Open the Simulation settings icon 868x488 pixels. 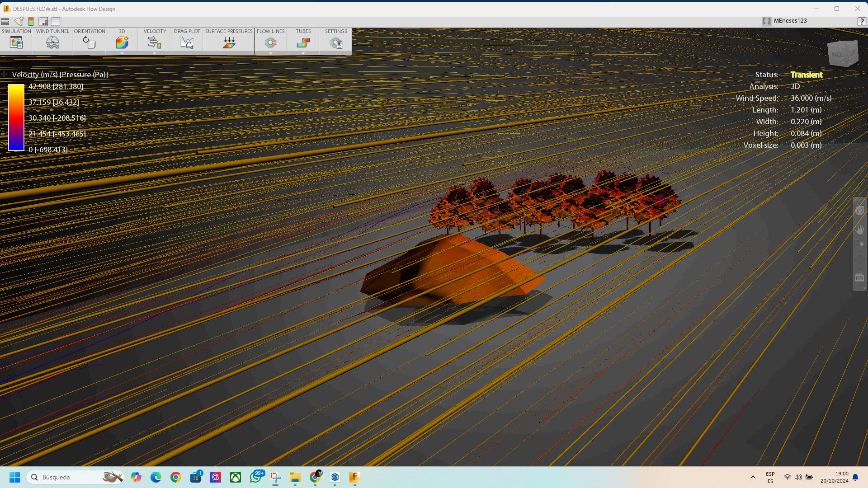[16, 42]
